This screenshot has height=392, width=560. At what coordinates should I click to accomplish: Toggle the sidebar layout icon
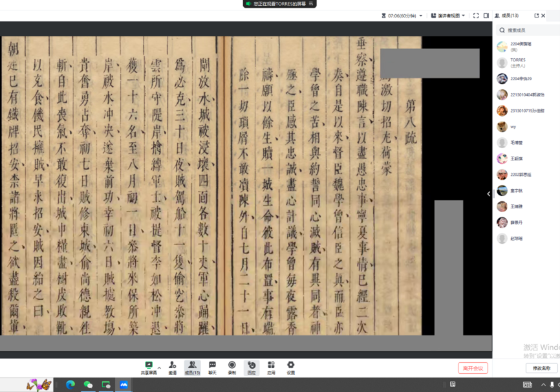pos(486,16)
